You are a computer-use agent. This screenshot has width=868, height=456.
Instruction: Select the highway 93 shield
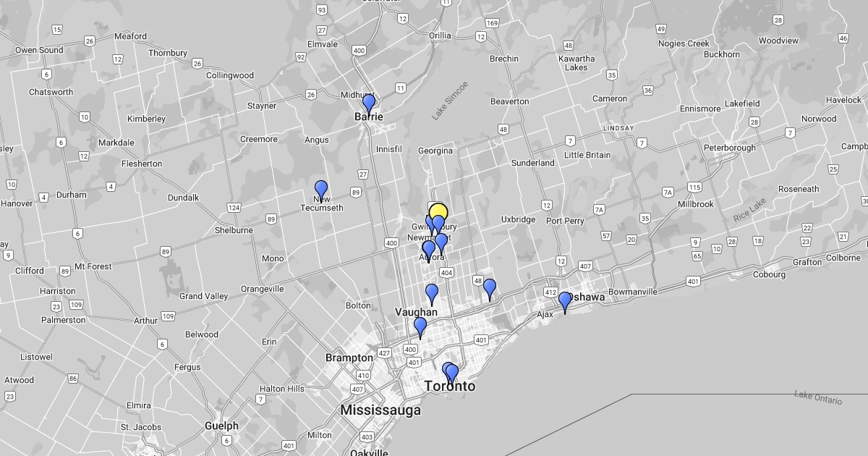(x=322, y=9)
